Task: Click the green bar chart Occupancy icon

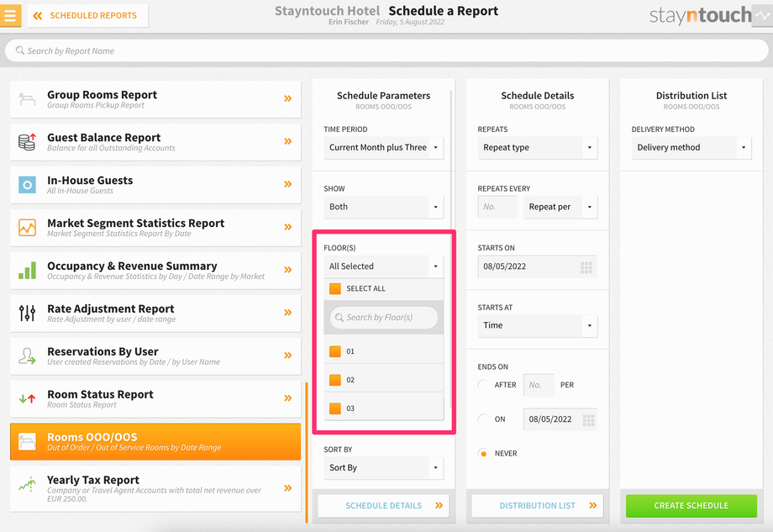Action: point(27,270)
